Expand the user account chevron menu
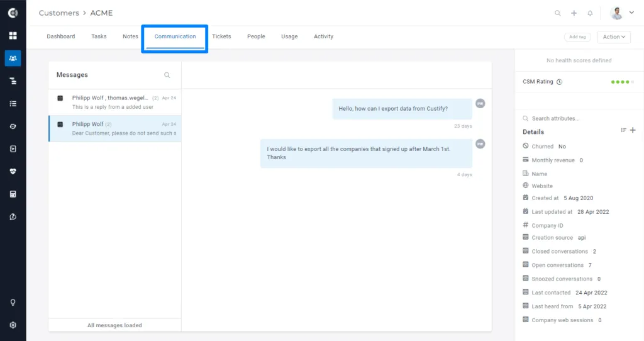This screenshot has height=341, width=644. click(631, 13)
